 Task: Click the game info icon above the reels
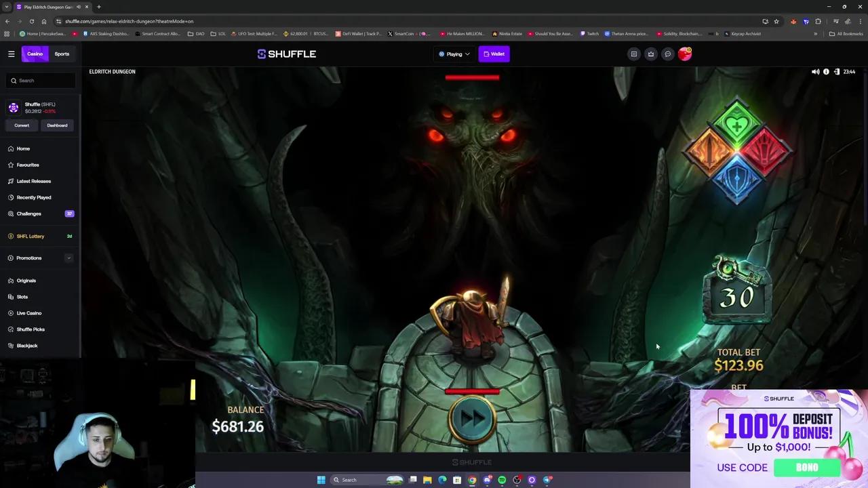coord(826,71)
